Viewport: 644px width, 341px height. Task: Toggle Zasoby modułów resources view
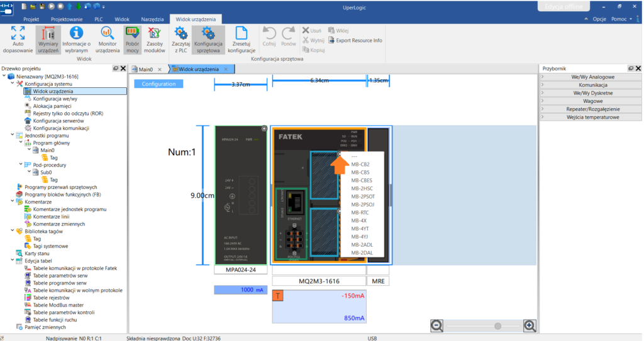coord(155,40)
